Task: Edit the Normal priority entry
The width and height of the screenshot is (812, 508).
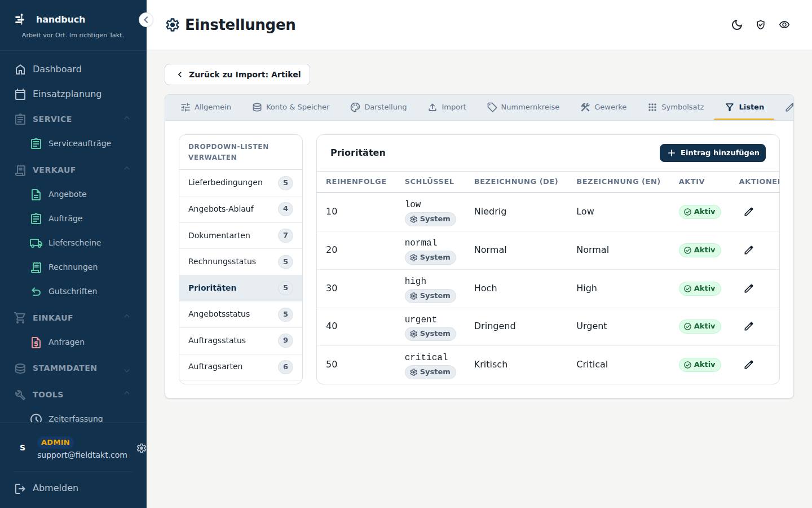Action: click(x=749, y=250)
